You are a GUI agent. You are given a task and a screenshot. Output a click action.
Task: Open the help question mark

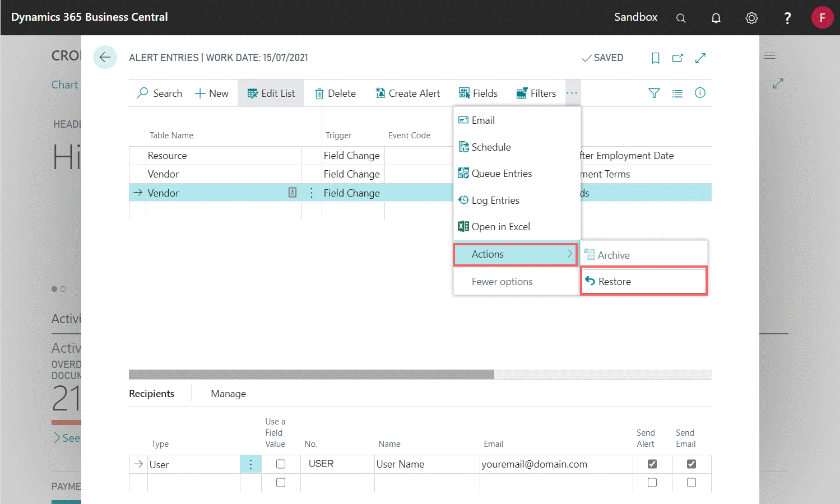[x=787, y=18]
